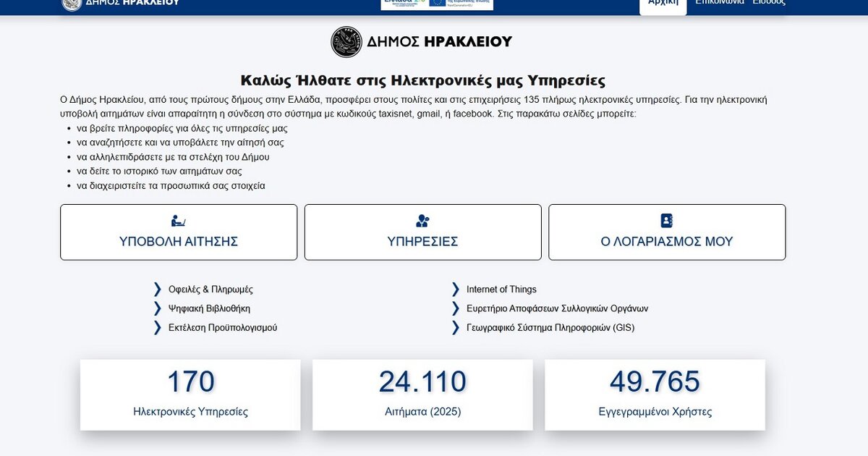The height and width of the screenshot is (456, 868).
Task: Click the address book icon for account
Action: tap(666, 221)
